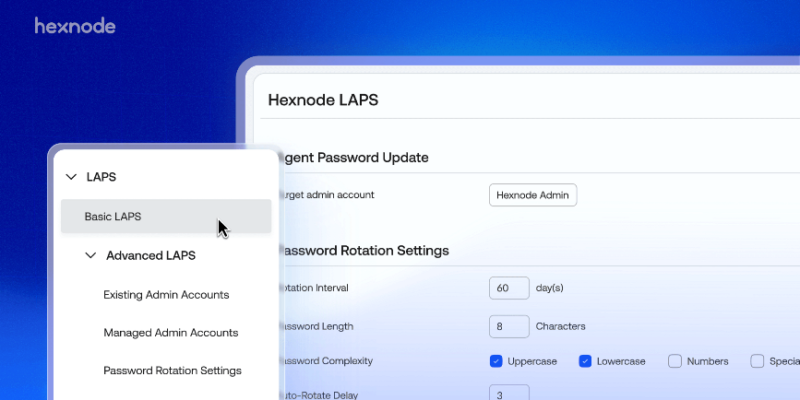Open Existing Admin Accounts
The image size is (800, 400).
[x=166, y=295]
